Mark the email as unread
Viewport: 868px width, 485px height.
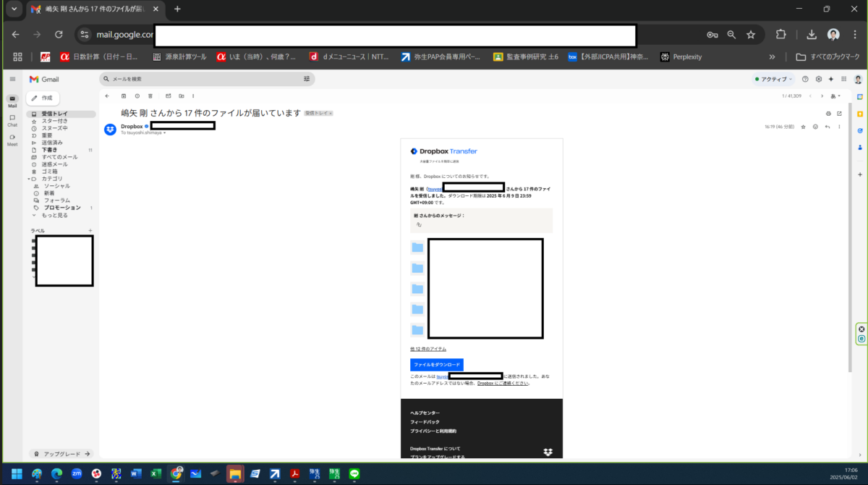[169, 96]
